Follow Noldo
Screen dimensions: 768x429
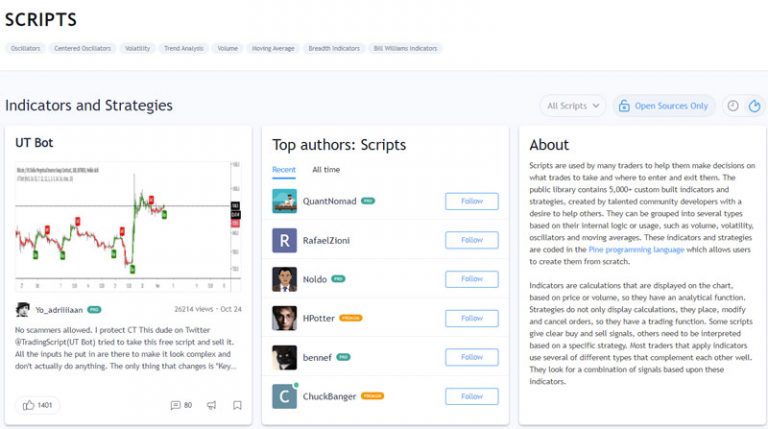472,279
